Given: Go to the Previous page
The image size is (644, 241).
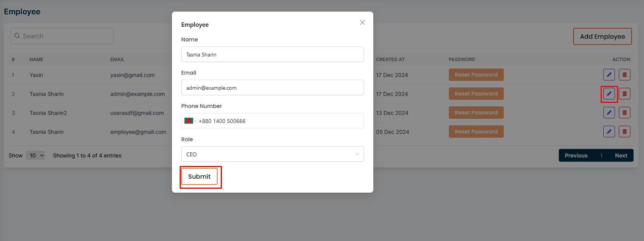Looking at the screenshot, I should 576,156.
